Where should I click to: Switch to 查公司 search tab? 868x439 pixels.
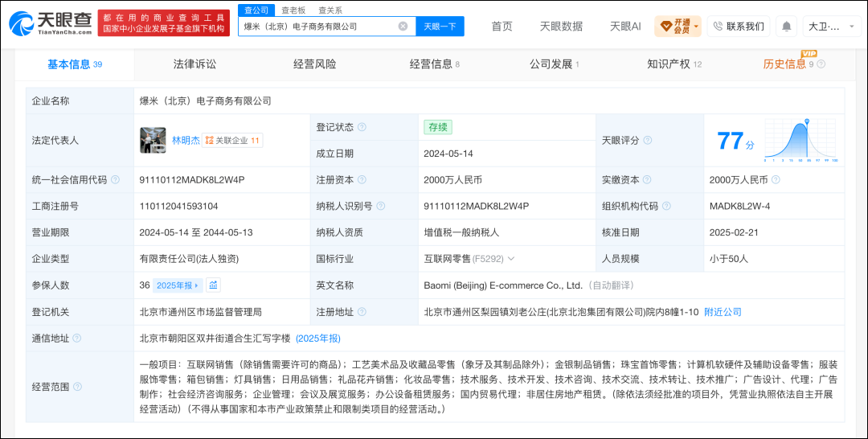click(x=256, y=10)
